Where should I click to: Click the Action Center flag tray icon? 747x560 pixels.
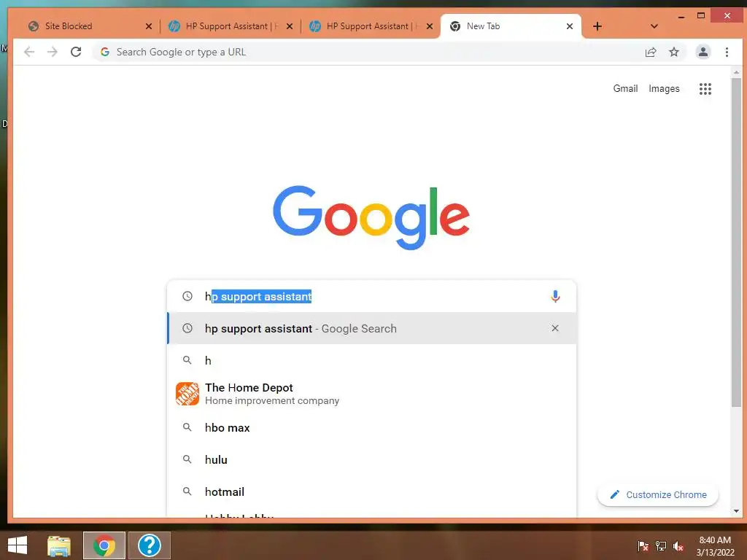coord(643,545)
